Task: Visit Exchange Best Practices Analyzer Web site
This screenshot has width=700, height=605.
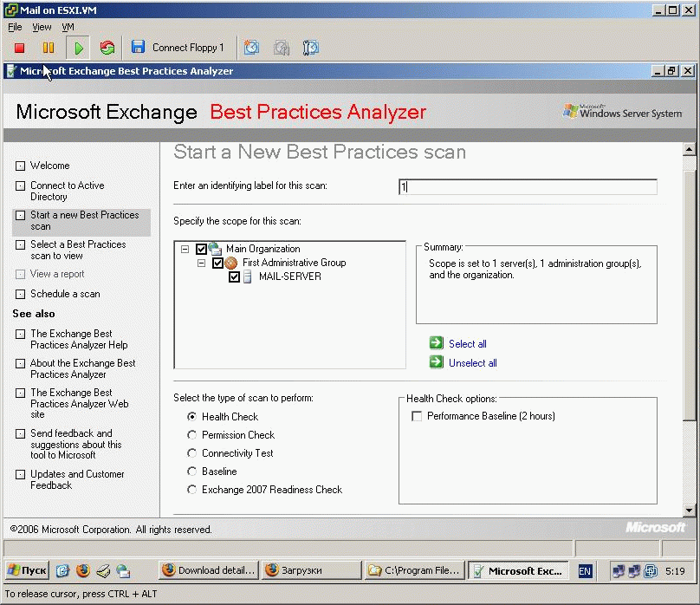Action: click(80, 403)
